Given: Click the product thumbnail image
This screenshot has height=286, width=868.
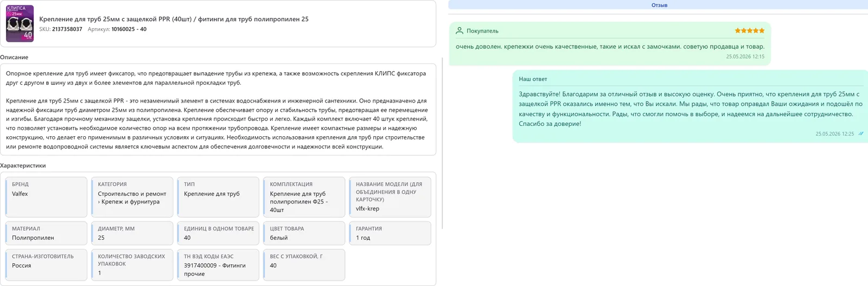Looking at the screenshot, I should coord(20,24).
